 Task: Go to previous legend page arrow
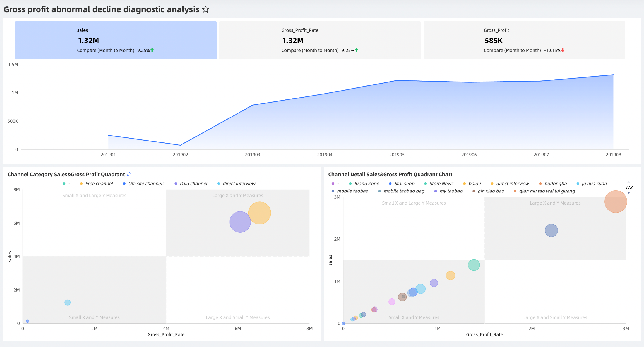click(629, 182)
